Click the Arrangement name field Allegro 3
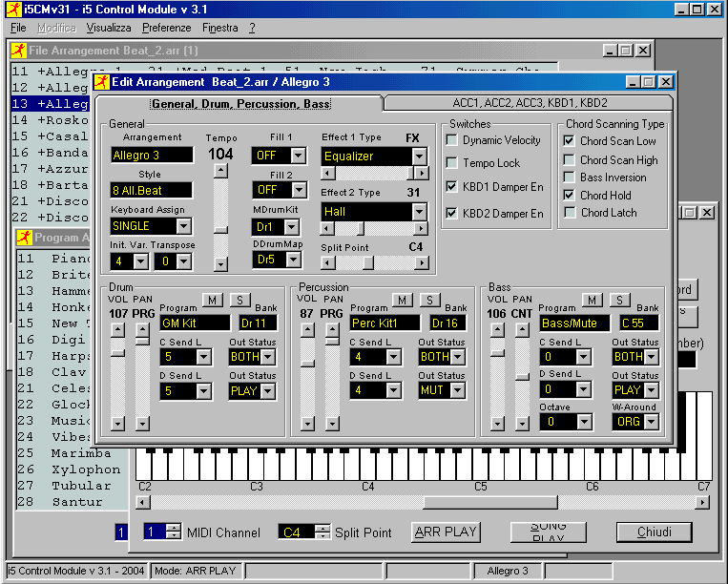Viewport: 728px width, 584px height. click(x=151, y=156)
